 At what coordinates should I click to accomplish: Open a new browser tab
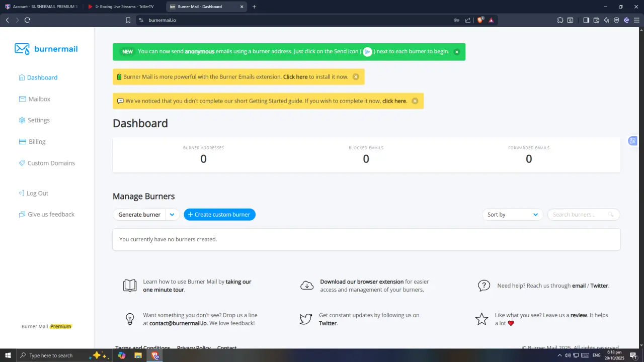(x=254, y=7)
